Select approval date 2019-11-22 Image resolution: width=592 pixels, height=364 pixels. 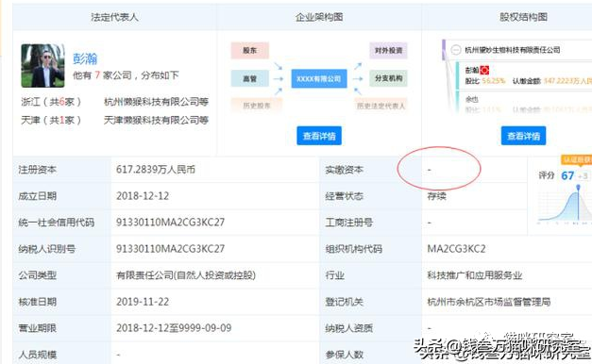143,302
